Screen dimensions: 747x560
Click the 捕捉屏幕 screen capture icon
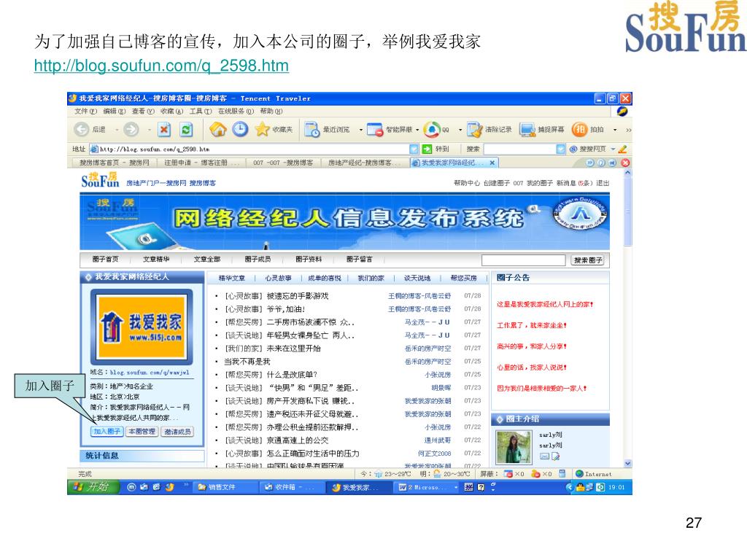click(527, 130)
